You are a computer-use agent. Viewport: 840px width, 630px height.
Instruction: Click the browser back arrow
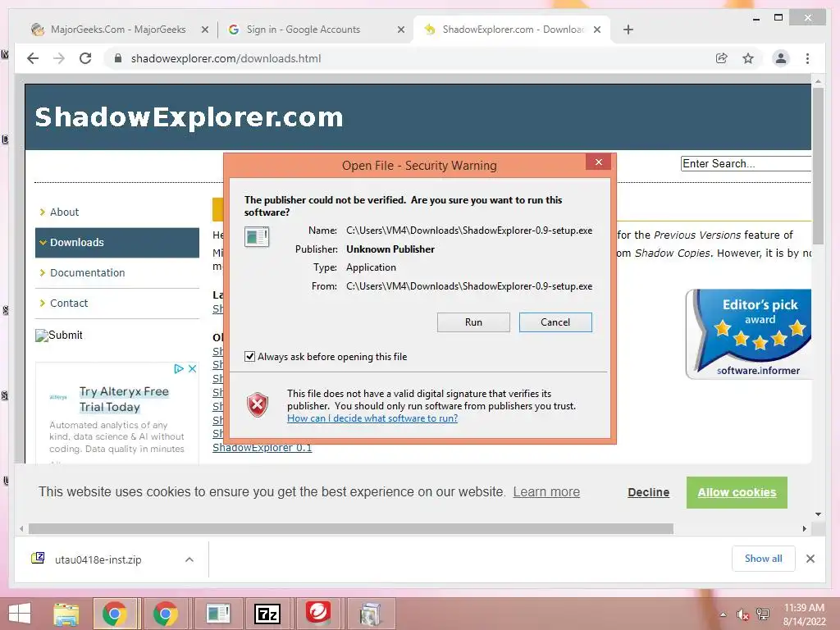pos(33,58)
